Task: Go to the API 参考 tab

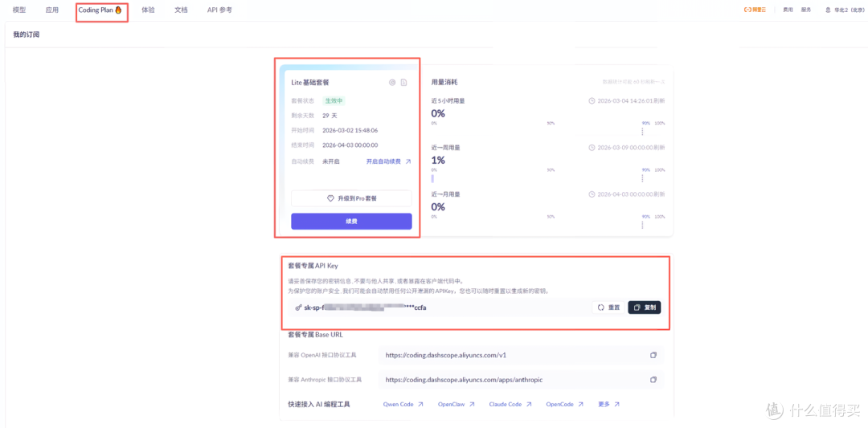Action: point(219,10)
